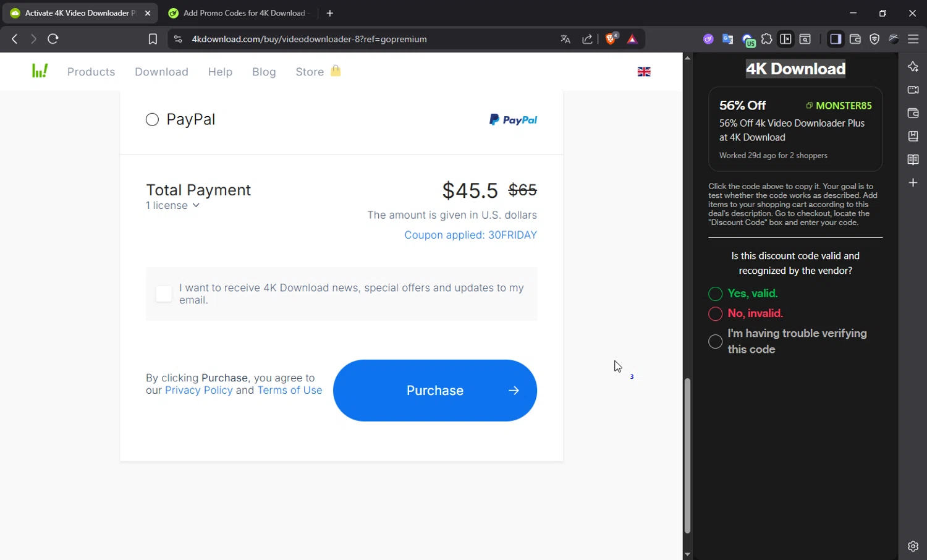Add a new item to sidebar
This screenshot has height=560, width=927.
click(913, 182)
